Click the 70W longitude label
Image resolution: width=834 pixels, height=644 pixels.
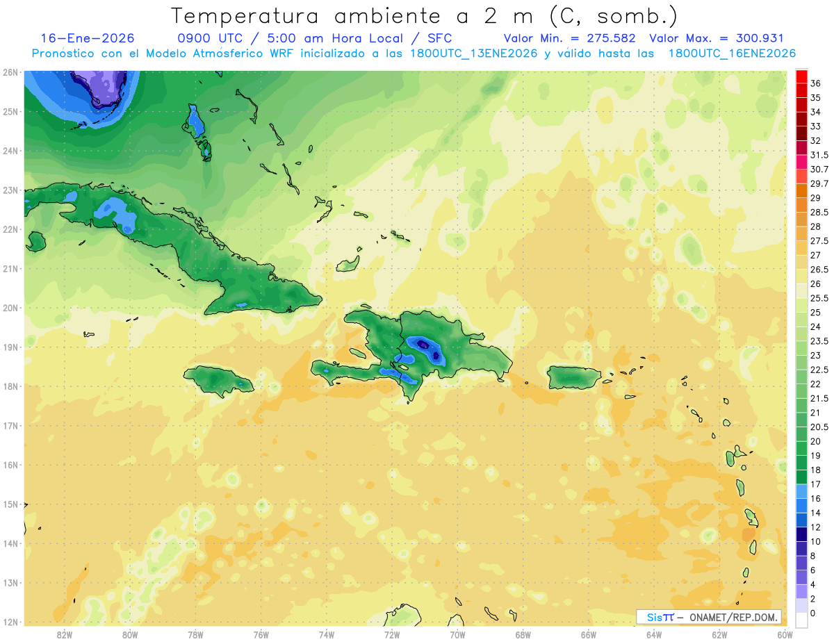pos(457,634)
